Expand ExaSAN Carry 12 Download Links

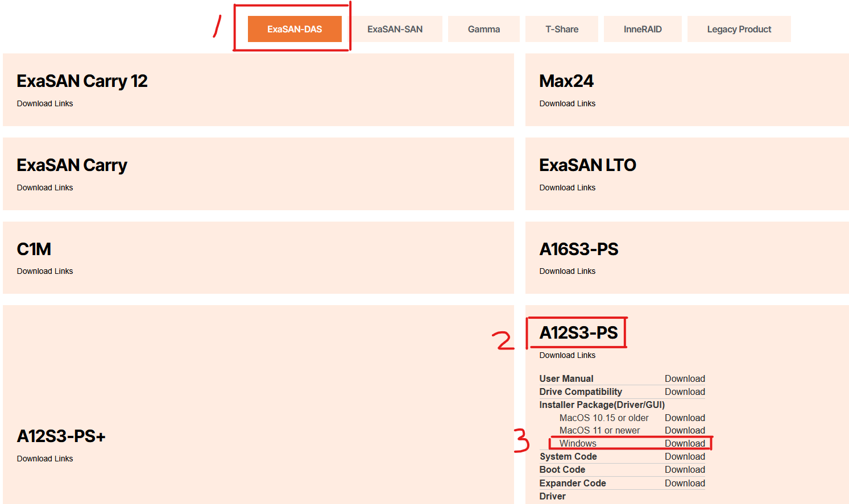(45, 103)
